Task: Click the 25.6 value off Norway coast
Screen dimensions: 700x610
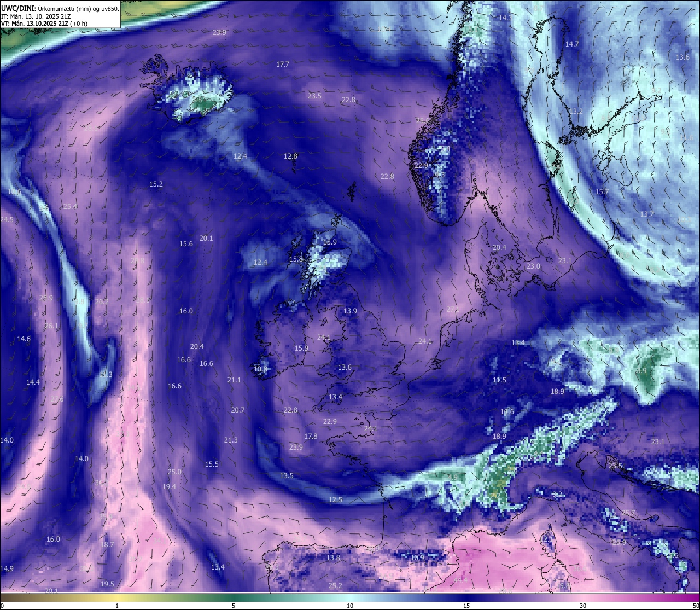Action: pyautogui.click(x=423, y=120)
